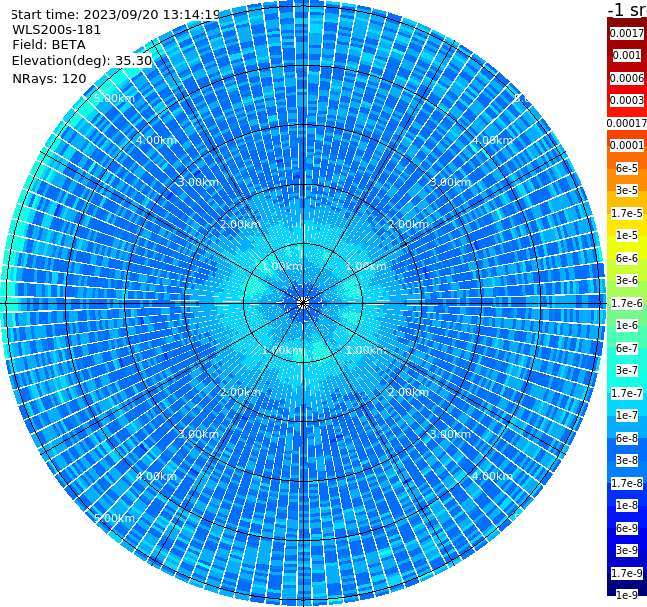Select the 6e-5 colorbar tick label
The width and height of the screenshot is (647, 607).
click(x=627, y=168)
